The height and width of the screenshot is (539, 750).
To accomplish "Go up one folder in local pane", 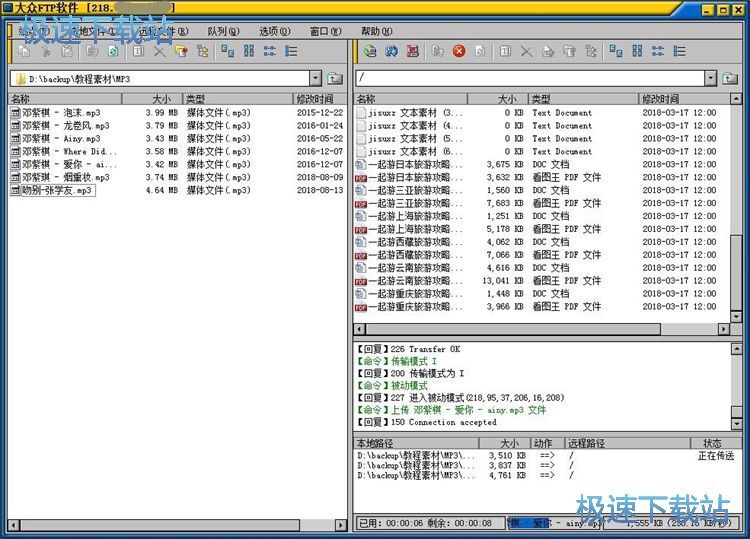I will [335, 78].
